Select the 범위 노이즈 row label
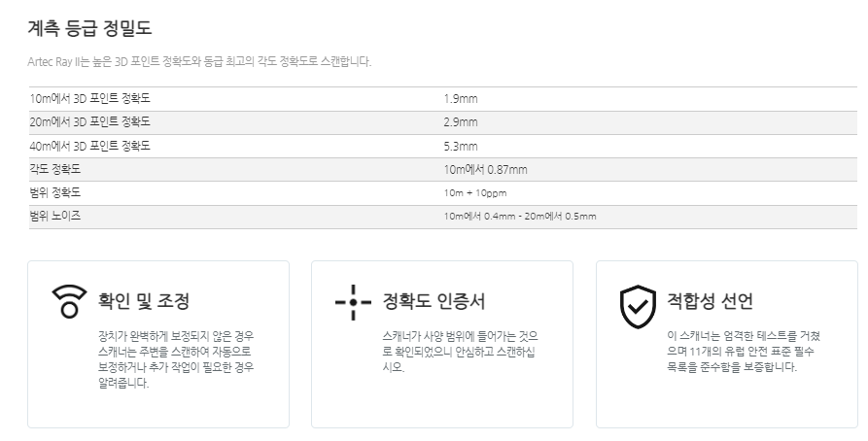The image size is (868, 441). coord(54,216)
